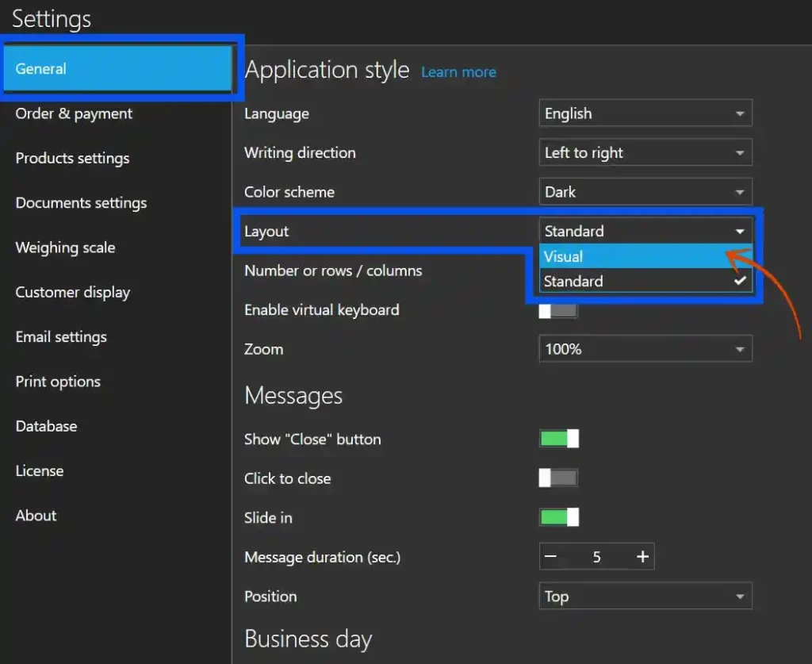Click the Learn more link
Viewport: 812px width, 664px height.
click(x=458, y=71)
